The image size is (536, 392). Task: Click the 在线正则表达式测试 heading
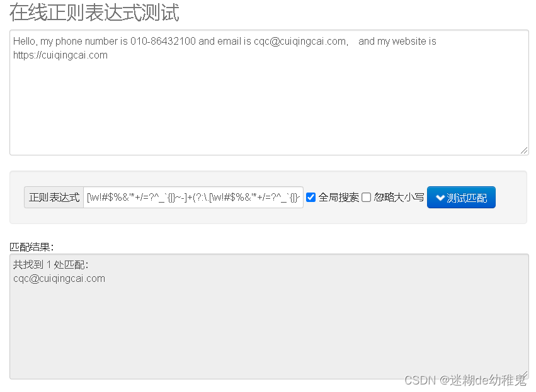(94, 13)
